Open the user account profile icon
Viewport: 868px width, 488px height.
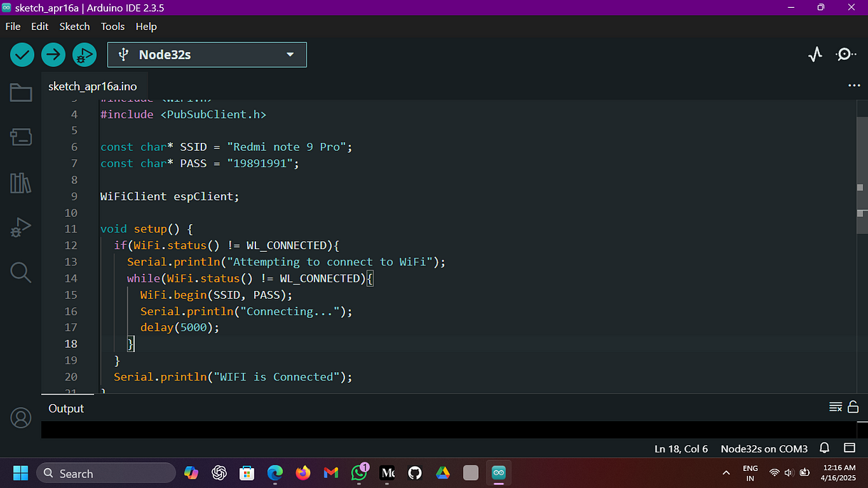tap(21, 418)
